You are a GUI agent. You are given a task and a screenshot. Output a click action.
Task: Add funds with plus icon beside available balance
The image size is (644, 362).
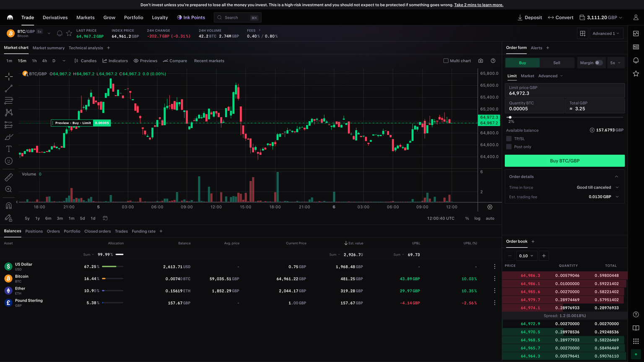pyautogui.click(x=592, y=130)
